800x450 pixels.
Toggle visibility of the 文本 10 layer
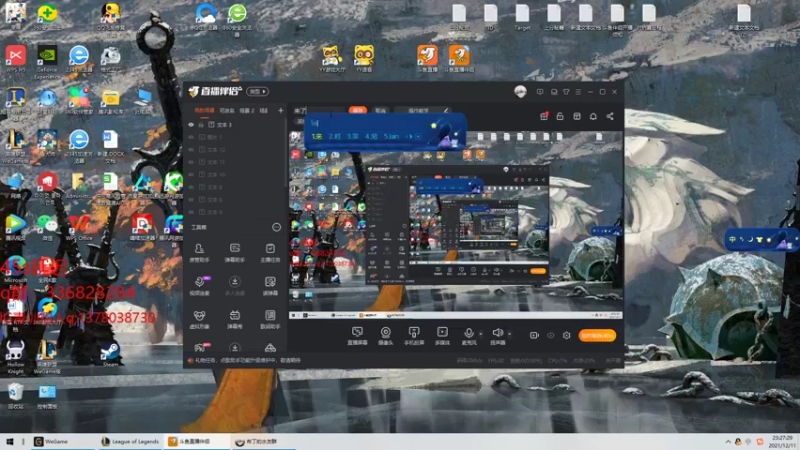pyautogui.click(x=191, y=174)
